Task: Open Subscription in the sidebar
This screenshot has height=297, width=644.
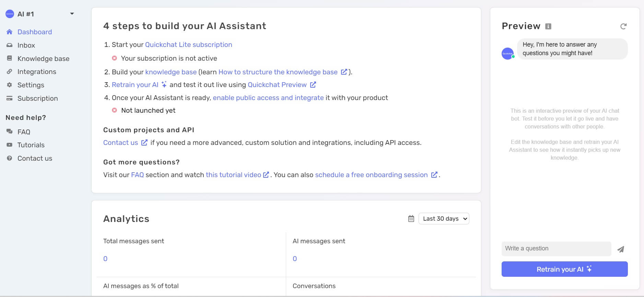Action: pos(37,98)
